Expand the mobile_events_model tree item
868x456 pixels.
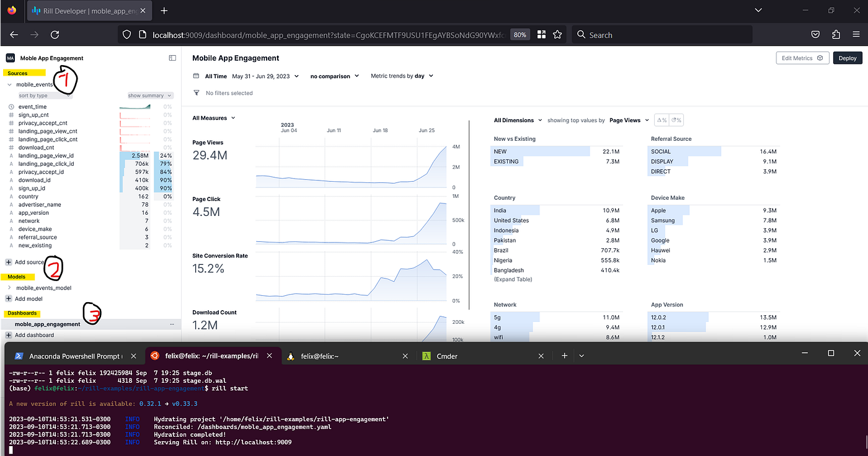point(9,288)
